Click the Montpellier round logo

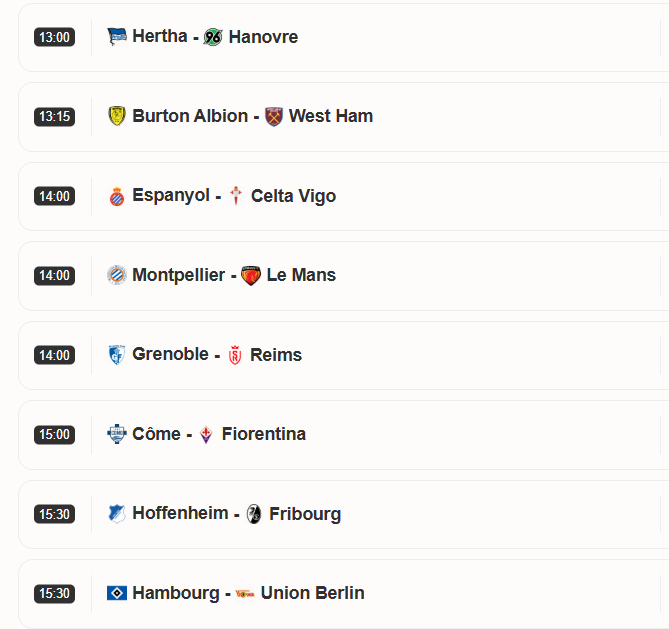pyautogui.click(x=117, y=275)
